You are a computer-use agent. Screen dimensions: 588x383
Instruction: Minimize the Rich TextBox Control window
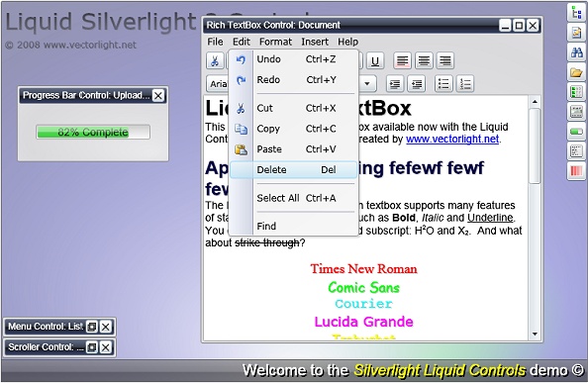[505, 26]
